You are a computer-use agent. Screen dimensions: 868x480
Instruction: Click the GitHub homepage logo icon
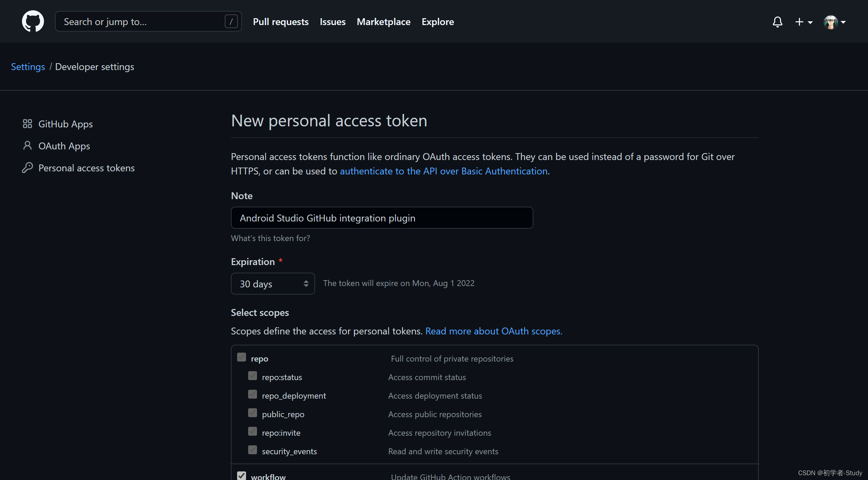click(x=33, y=21)
